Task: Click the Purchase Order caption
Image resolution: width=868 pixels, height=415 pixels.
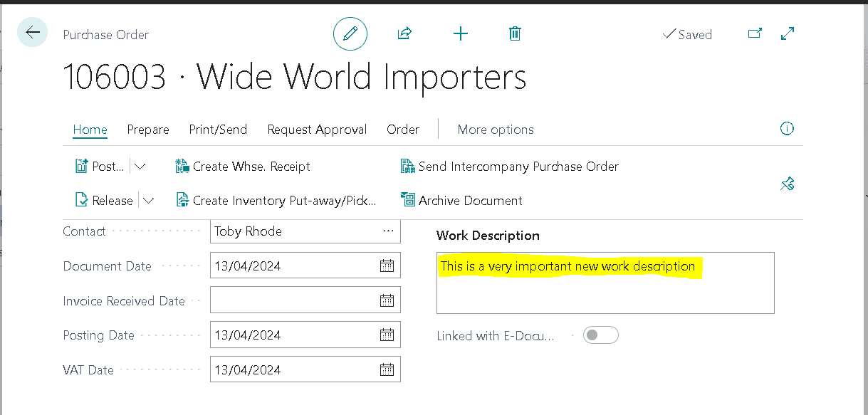Action: pyautogui.click(x=106, y=34)
